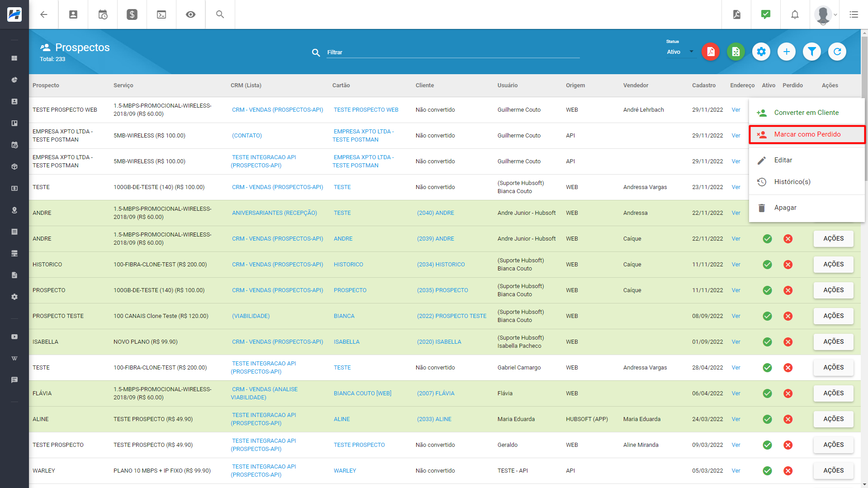
Task: Open the pie chart icon in sidebar
Action: [x=14, y=80]
